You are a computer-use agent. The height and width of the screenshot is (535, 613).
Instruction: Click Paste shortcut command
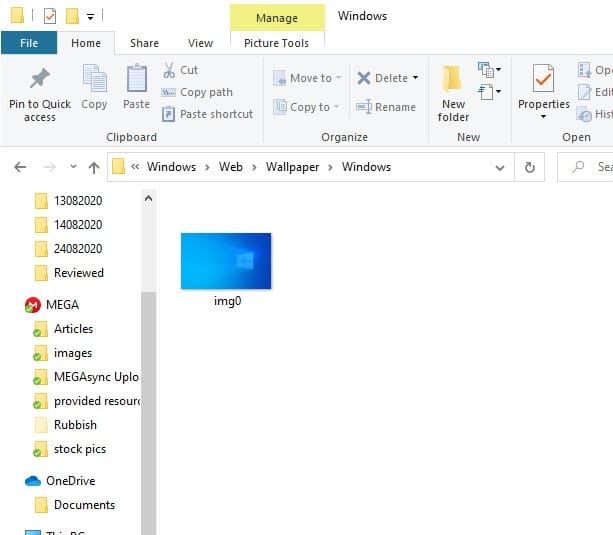(x=207, y=114)
